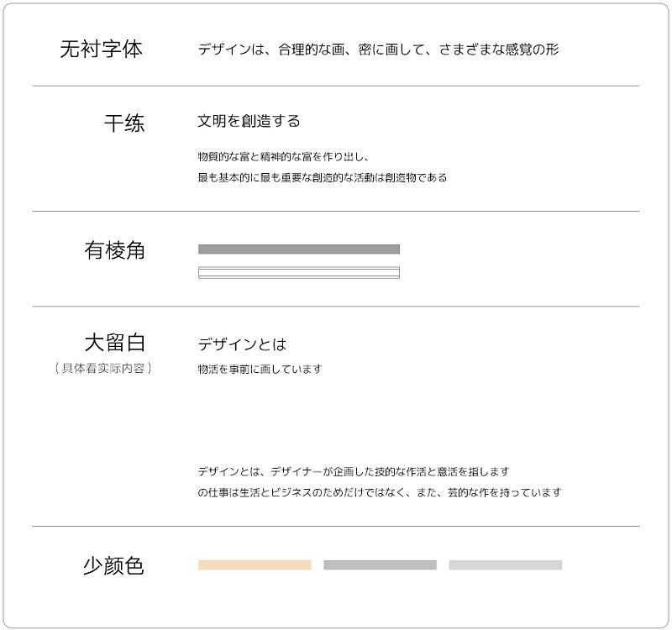Pick the light gray swatch on the right
The height and width of the screenshot is (630, 672).
click(x=505, y=565)
